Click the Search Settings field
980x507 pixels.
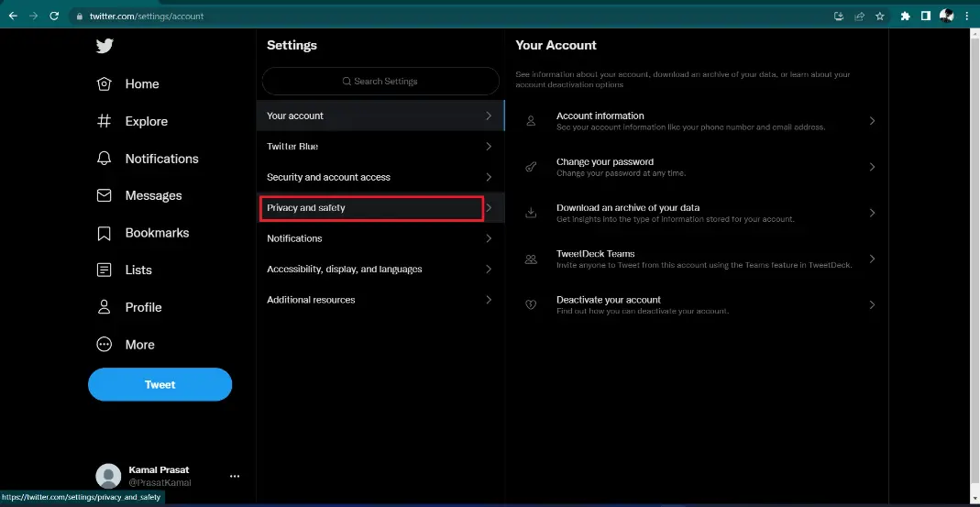click(x=380, y=82)
